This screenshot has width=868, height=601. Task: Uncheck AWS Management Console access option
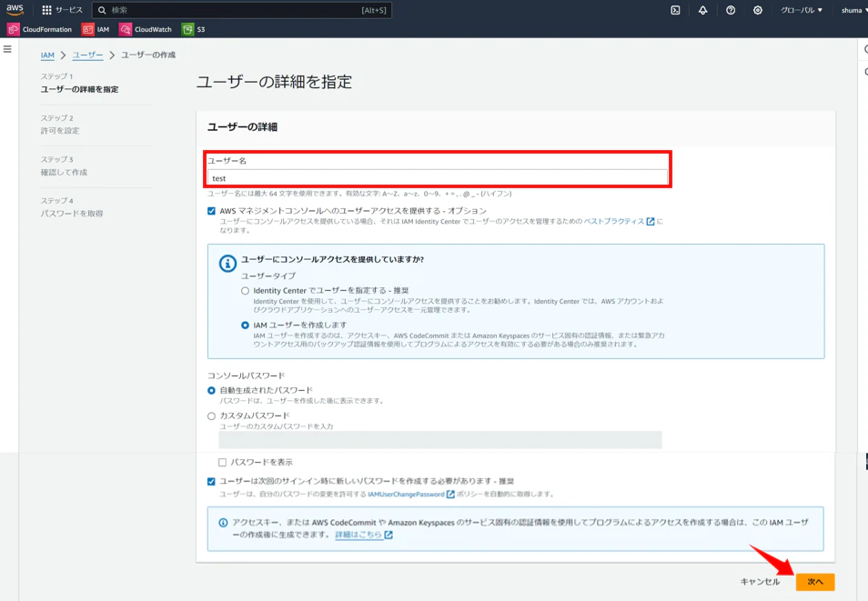(x=211, y=211)
